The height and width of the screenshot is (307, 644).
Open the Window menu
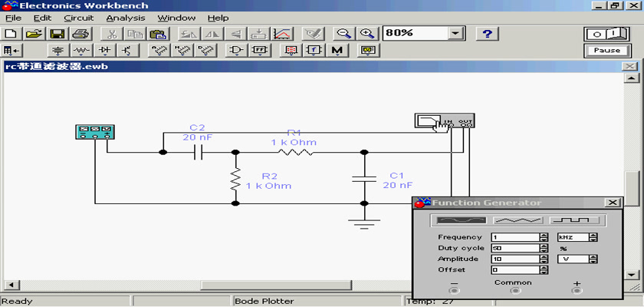click(176, 18)
